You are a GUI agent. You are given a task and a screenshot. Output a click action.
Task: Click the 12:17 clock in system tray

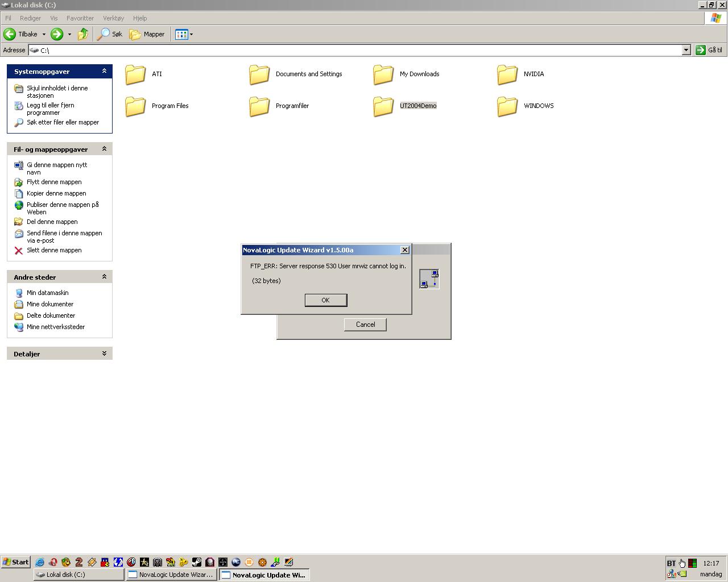[x=711, y=563]
